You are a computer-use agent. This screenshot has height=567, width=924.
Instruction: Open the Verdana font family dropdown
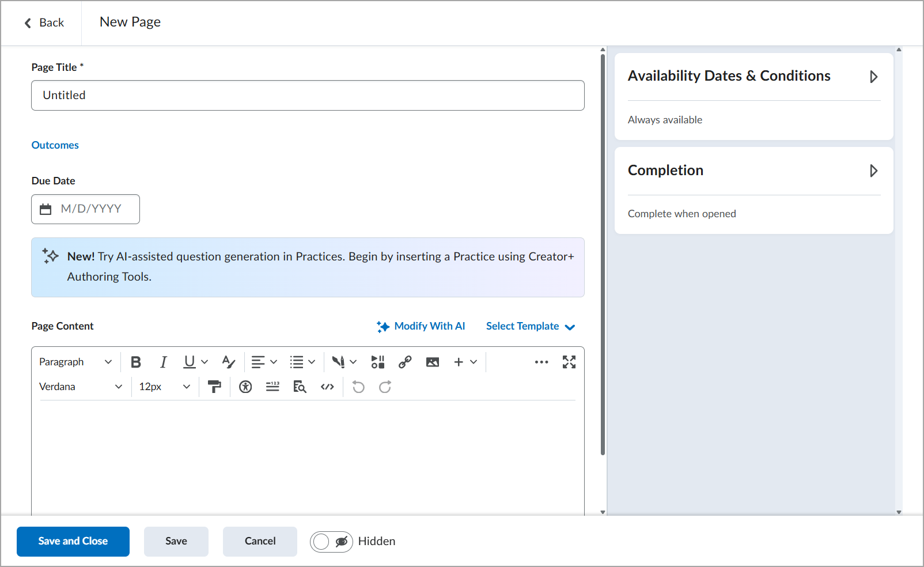tap(81, 387)
